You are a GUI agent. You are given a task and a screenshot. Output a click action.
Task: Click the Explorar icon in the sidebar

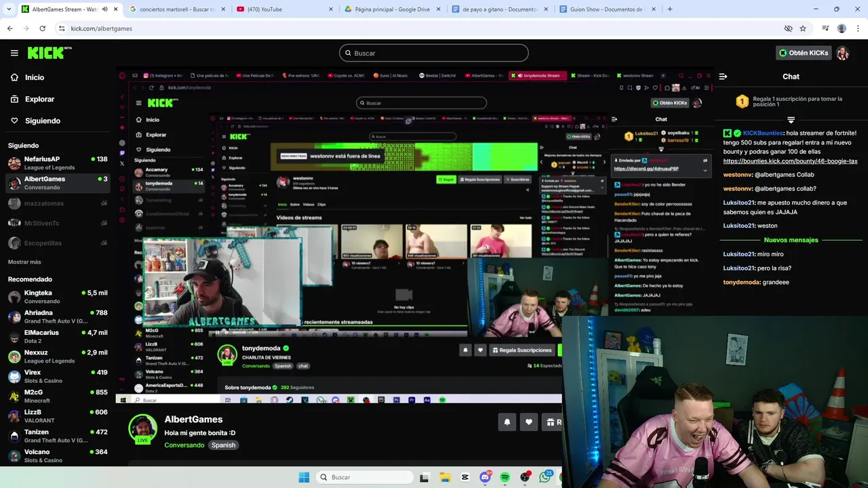click(14, 99)
